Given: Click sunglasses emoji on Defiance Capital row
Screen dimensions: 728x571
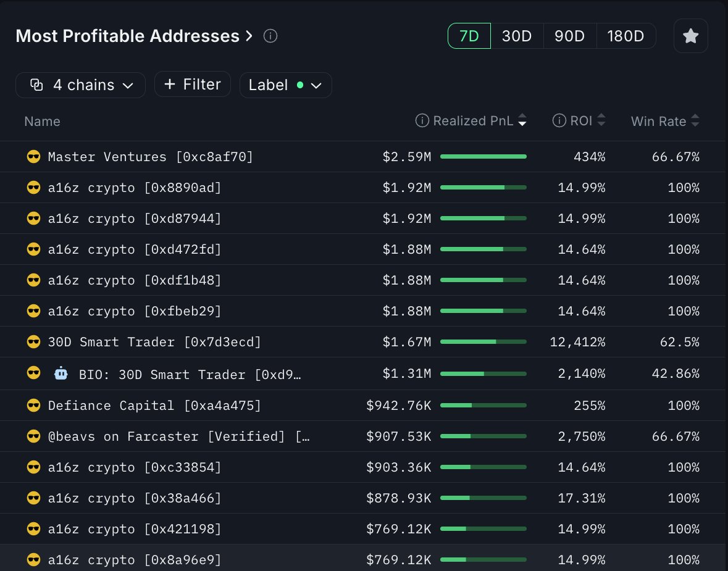Looking at the screenshot, I should (33, 406).
